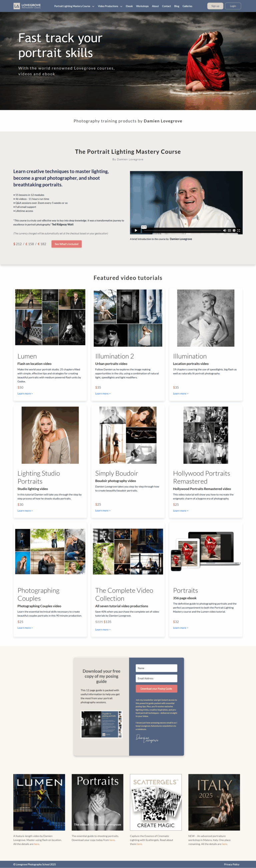Click the Name input field
The height and width of the screenshot is (868, 256).
pyautogui.click(x=157, y=668)
